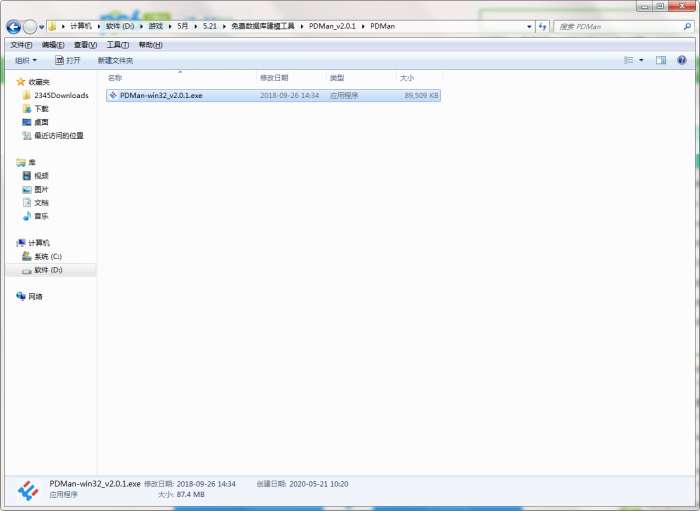Select 5月 breadcrumb segment
Image resolution: width=700 pixels, height=511 pixels.
pyautogui.click(x=183, y=26)
